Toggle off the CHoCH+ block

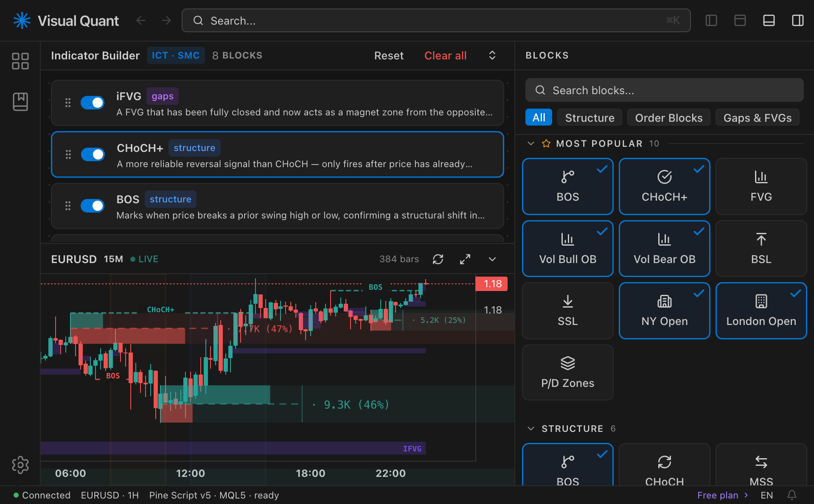93,154
